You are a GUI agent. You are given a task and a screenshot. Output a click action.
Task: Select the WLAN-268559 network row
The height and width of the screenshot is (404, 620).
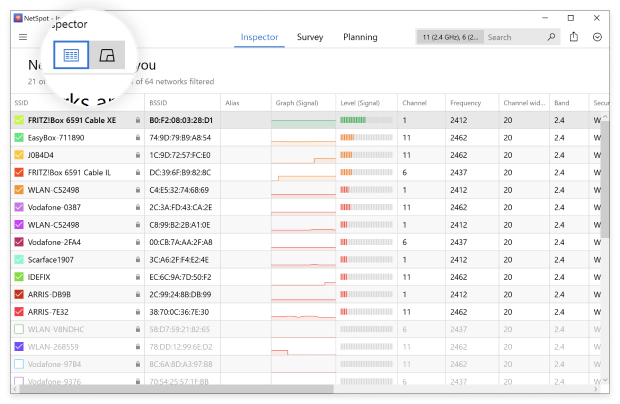tap(305, 347)
